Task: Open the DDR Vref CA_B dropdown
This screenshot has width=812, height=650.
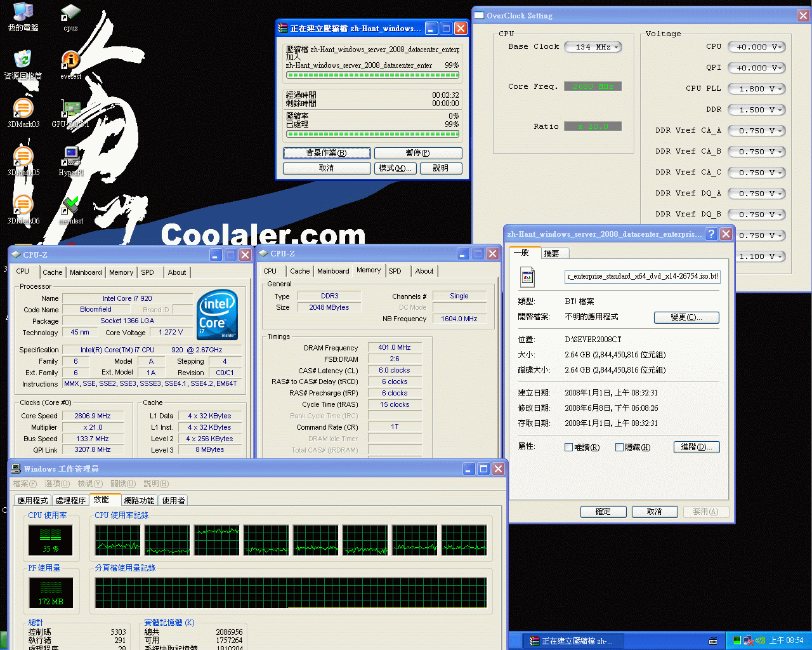Action: [x=757, y=152]
